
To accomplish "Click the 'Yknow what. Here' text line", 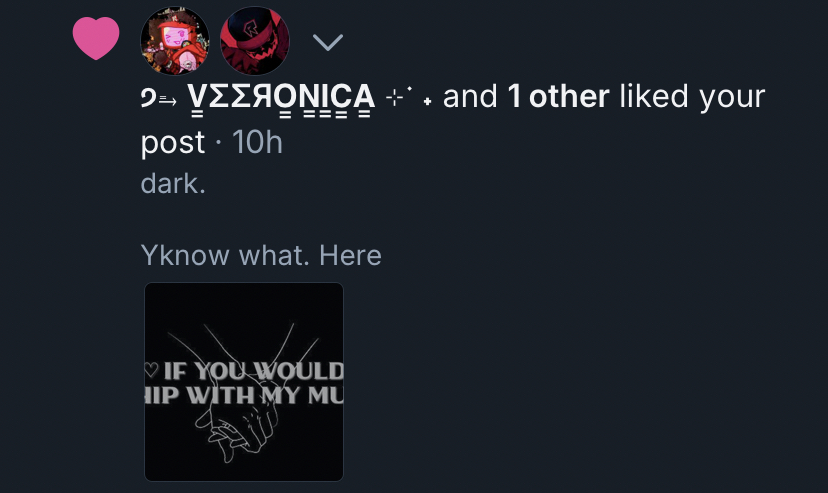I will point(261,255).
